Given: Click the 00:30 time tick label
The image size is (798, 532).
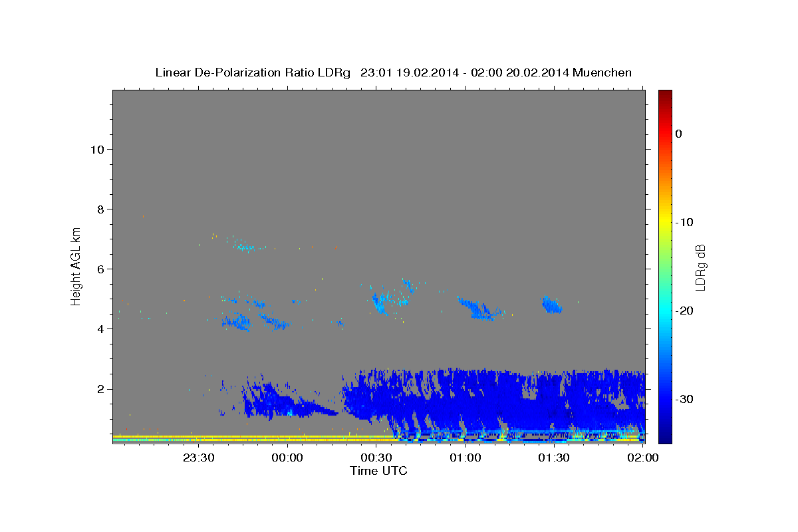Looking at the screenshot, I should coord(376,458).
